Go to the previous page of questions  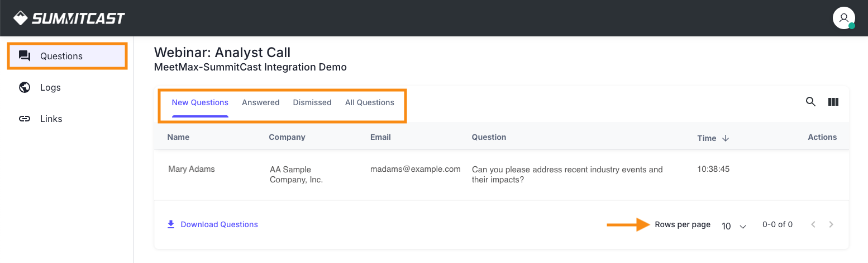tap(813, 224)
